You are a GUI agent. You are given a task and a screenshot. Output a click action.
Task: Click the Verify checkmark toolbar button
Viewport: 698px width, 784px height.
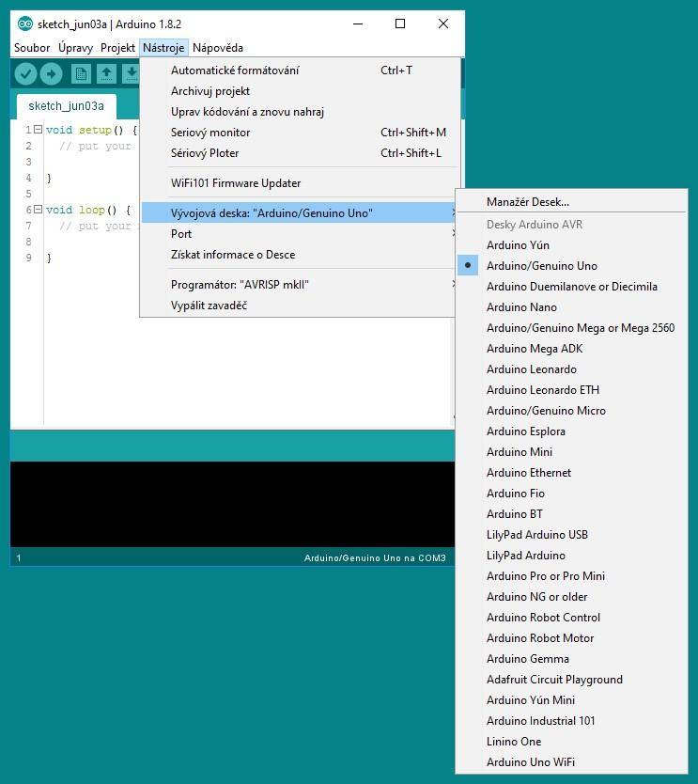point(25,74)
